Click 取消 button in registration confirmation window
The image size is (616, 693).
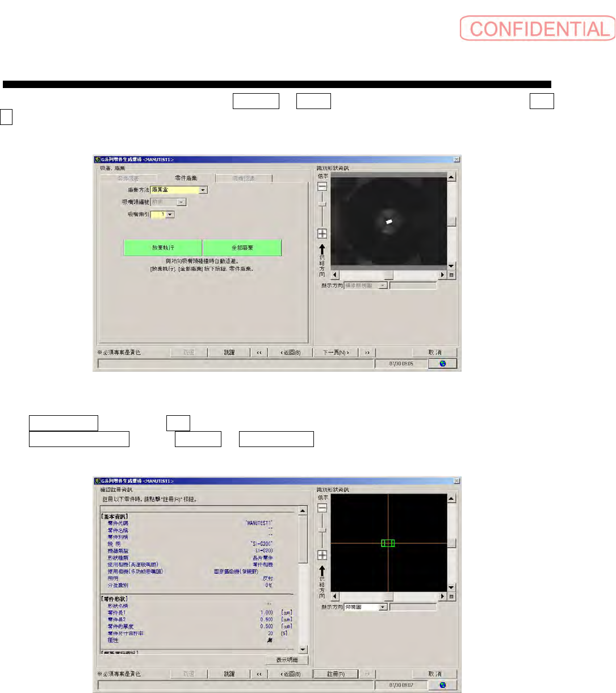coord(435,674)
